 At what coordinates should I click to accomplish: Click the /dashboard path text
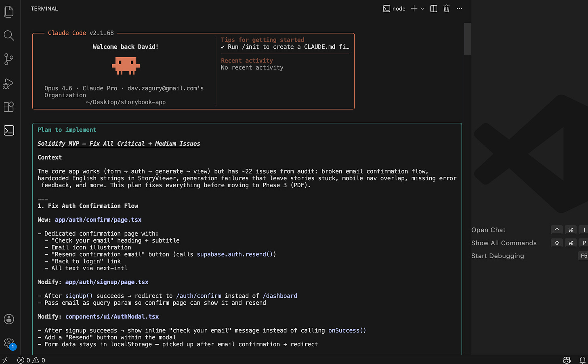coord(280,296)
